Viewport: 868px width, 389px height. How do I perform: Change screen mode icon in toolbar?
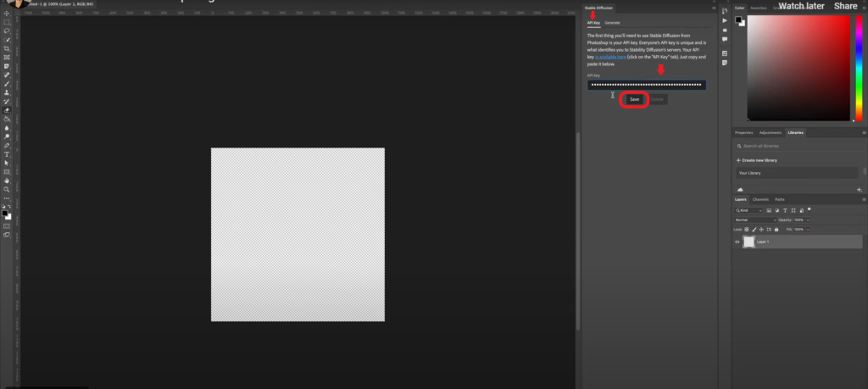click(7, 235)
